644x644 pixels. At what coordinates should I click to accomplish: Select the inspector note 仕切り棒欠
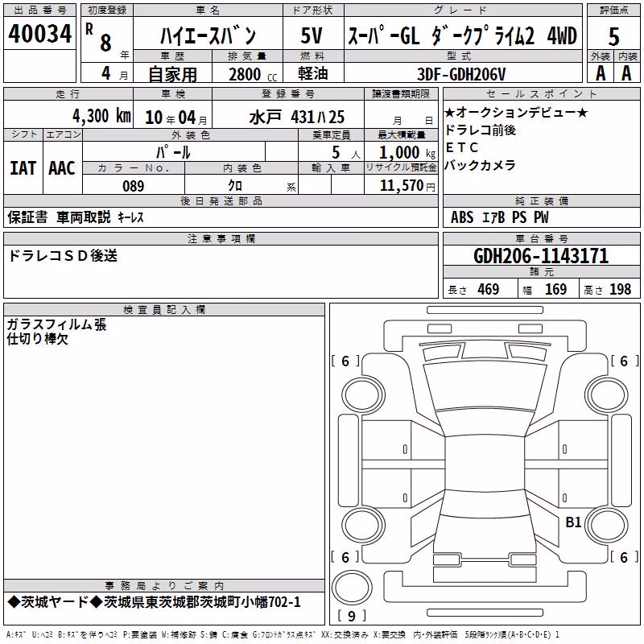[x=38, y=339]
